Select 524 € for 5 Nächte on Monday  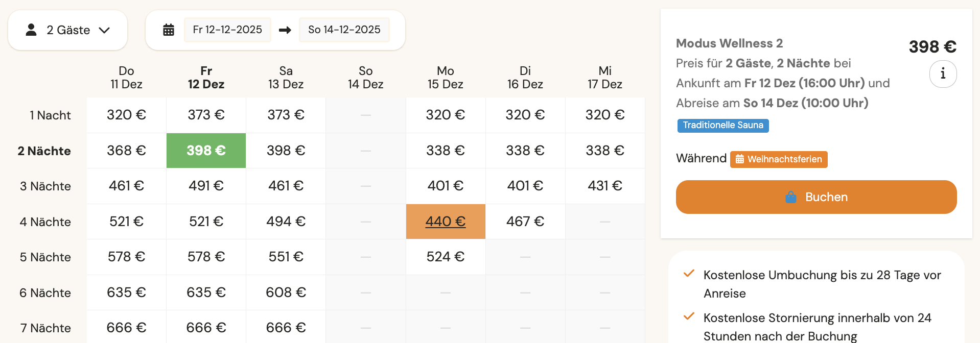pos(445,257)
